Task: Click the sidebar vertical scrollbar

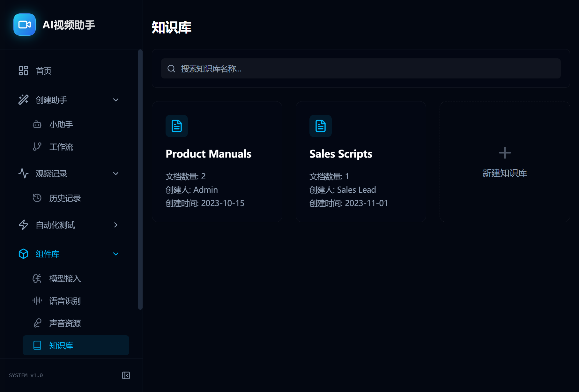Action: 140,179
